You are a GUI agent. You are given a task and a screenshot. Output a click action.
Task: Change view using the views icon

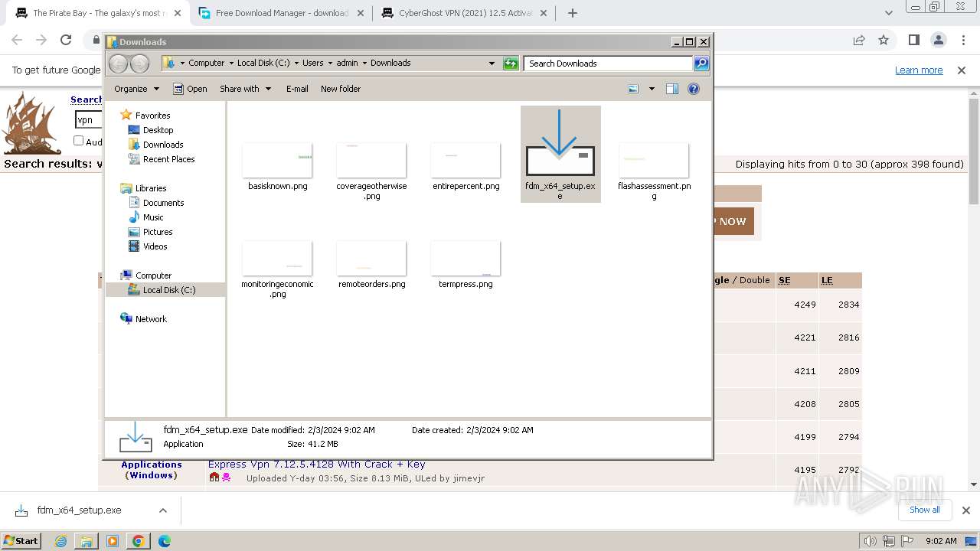[x=633, y=89]
